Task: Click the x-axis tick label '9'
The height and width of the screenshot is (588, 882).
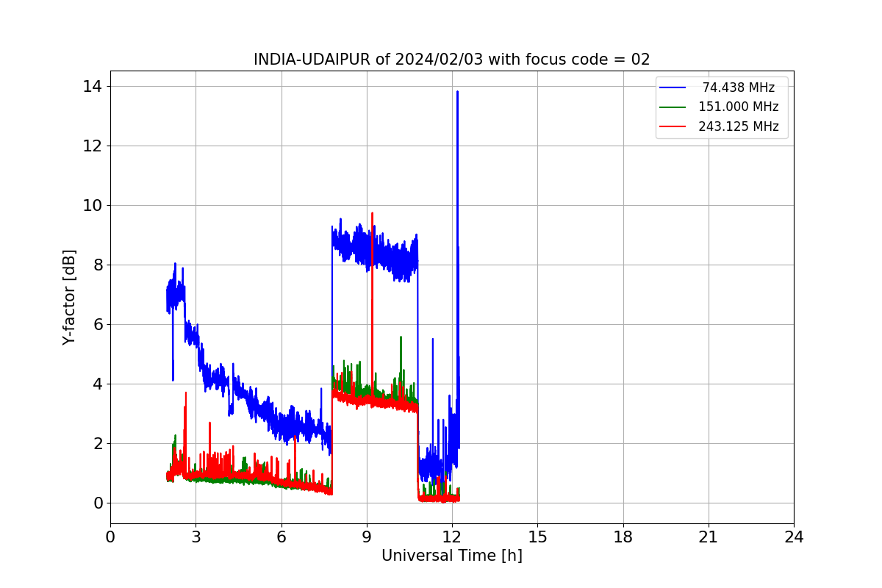Action: pyautogui.click(x=367, y=537)
